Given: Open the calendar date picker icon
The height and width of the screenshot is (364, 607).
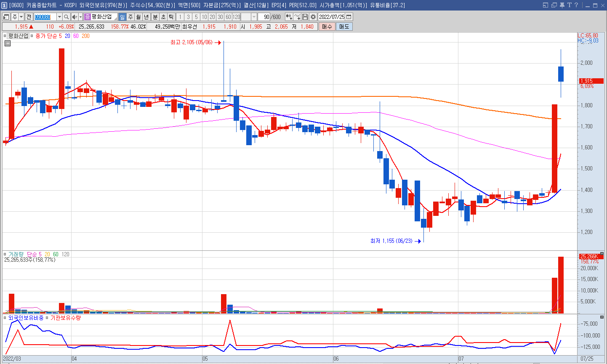Looking at the screenshot, I should coord(349,17).
